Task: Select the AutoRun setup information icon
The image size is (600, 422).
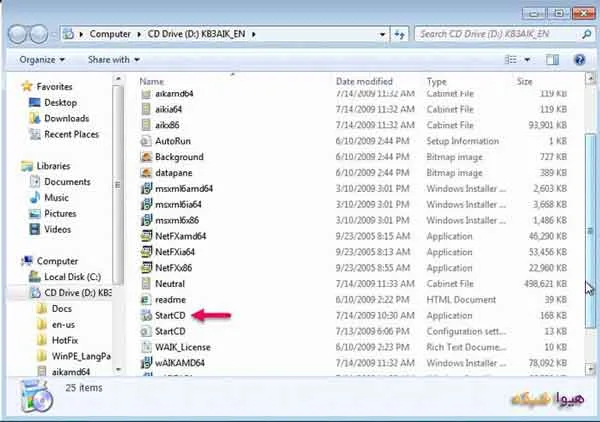Action: pos(146,141)
